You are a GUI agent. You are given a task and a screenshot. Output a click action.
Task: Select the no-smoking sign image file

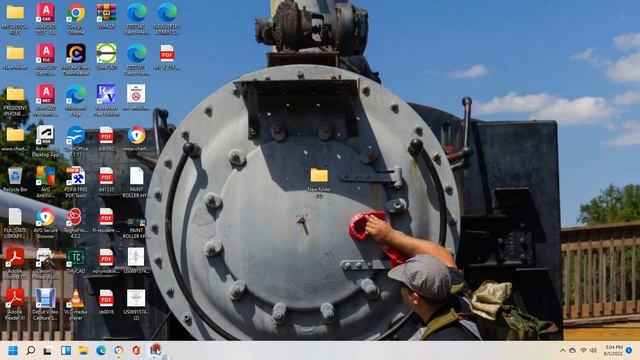136,98
